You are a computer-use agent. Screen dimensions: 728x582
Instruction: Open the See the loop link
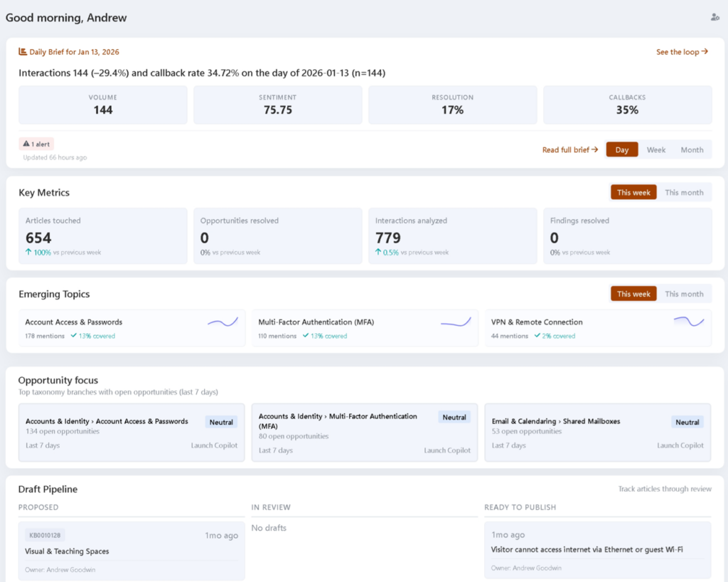pyautogui.click(x=681, y=52)
